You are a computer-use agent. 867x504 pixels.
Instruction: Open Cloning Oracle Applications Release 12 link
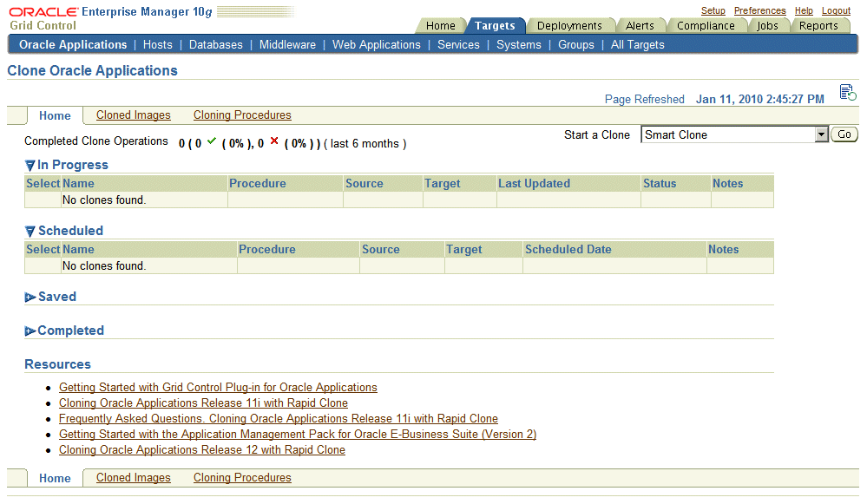tap(202, 450)
